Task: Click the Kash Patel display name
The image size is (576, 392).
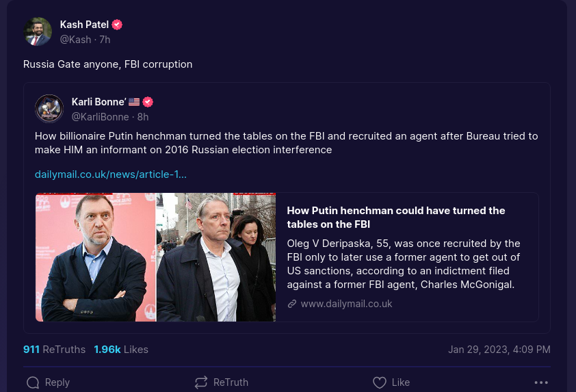Action: [84, 25]
